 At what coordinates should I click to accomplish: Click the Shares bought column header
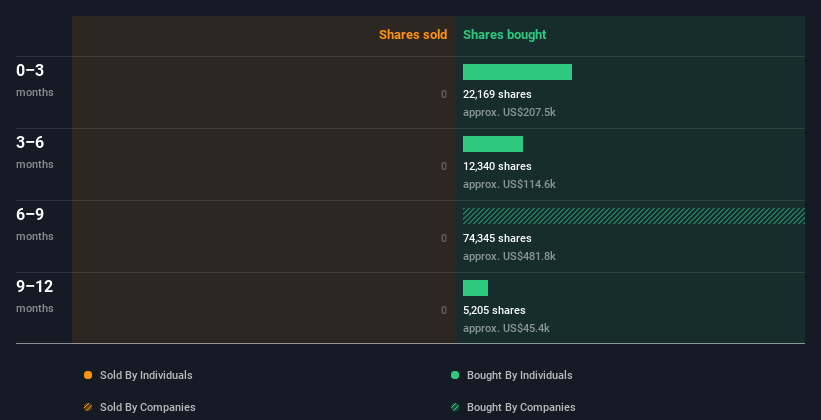pyautogui.click(x=504, y=35)
